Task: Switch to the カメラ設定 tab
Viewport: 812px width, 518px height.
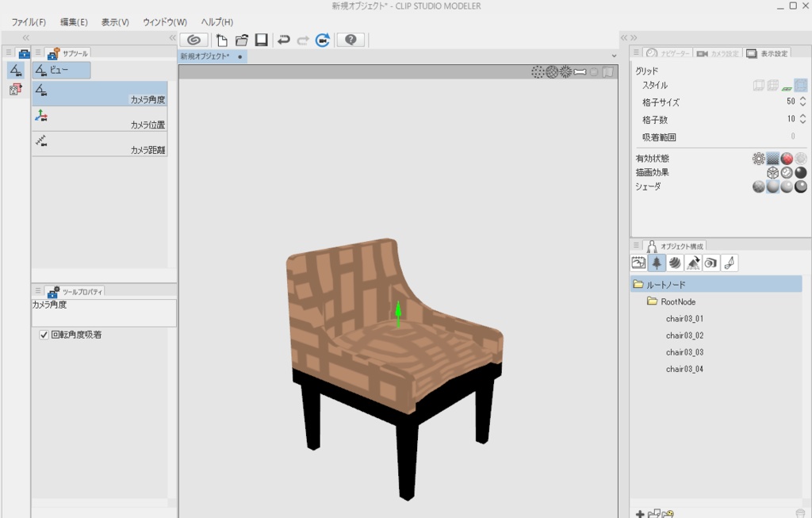Action: (x=718, y=53)
